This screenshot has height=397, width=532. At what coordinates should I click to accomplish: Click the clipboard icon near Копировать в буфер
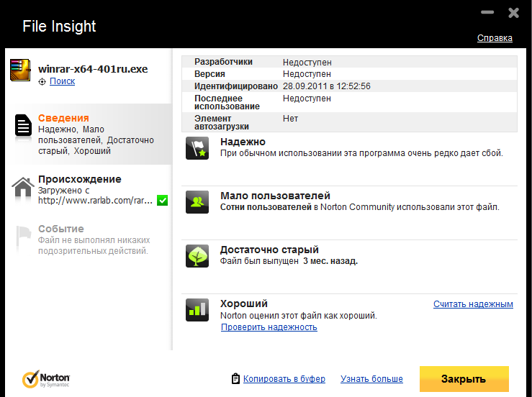click(235, 379)
